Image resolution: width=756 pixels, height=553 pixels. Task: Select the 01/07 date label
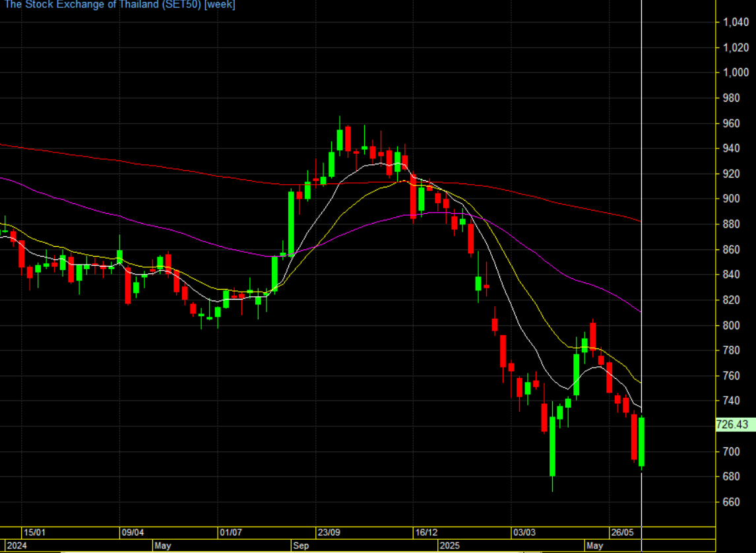(x=230, y=533)
